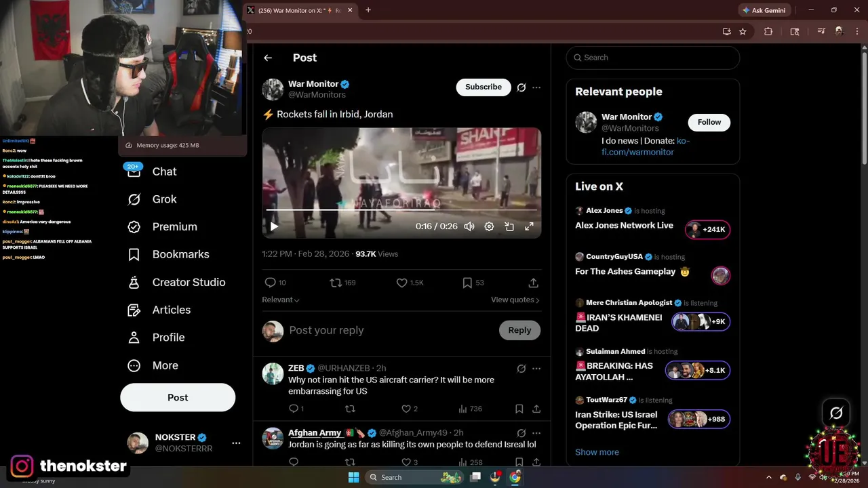Screen dimensions: 868x488
Task: Expand the Relevant sort dropdown
Action: pyautogui.click(x=281, y=300)
